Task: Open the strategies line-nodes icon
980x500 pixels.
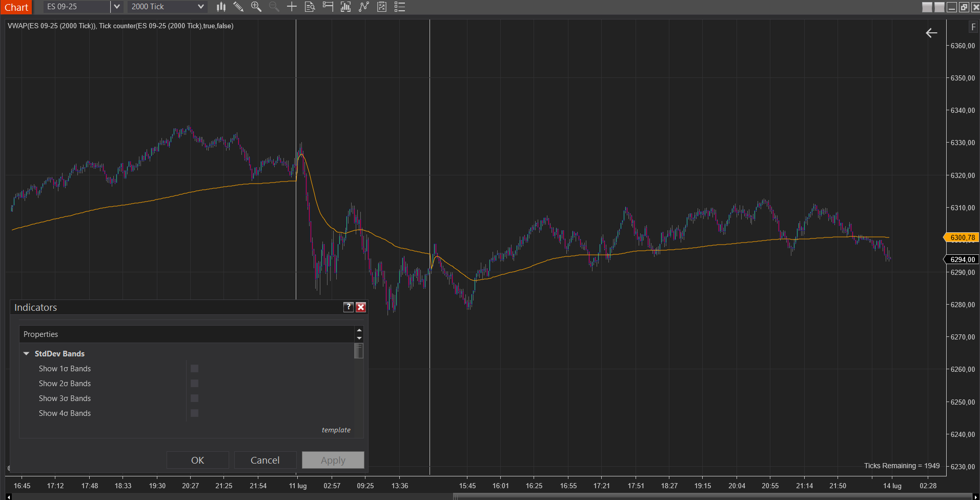Action: pyautogui.click(x=364, y=7)
